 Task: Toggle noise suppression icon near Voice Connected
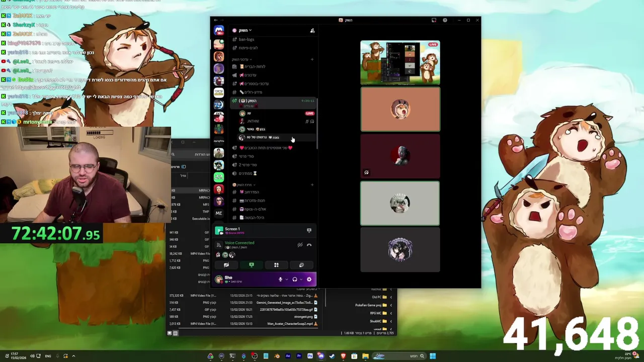pos(300,245)
